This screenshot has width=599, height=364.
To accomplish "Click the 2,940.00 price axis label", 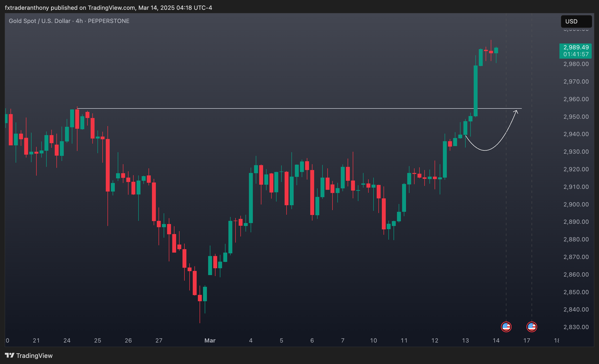I will tap(576, 134).
